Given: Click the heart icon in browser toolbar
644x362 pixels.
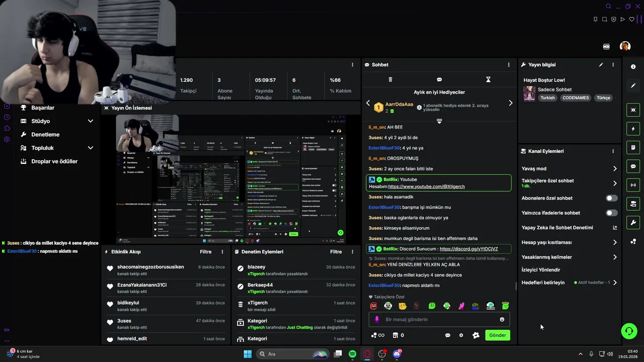Looking at the screenshot, I should click(631, 19).
